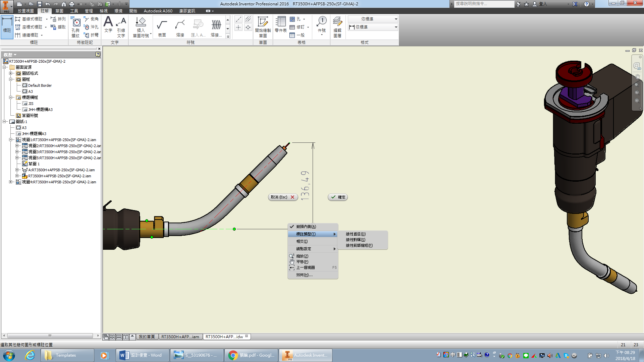Select 平移(P) pan in context menu
The width and height of the screenshot is (644, 362).
(313, 262)
